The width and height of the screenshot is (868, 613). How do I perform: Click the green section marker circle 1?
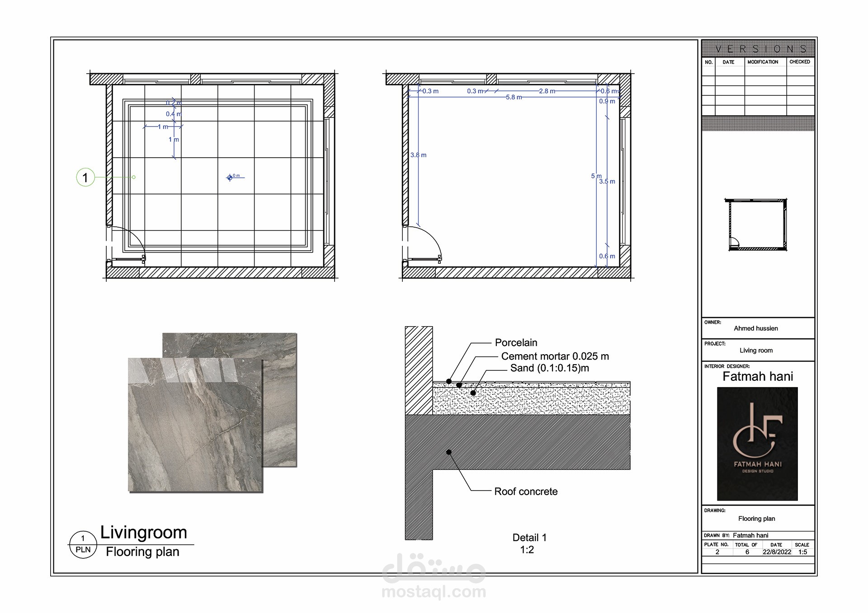[85, 178]
